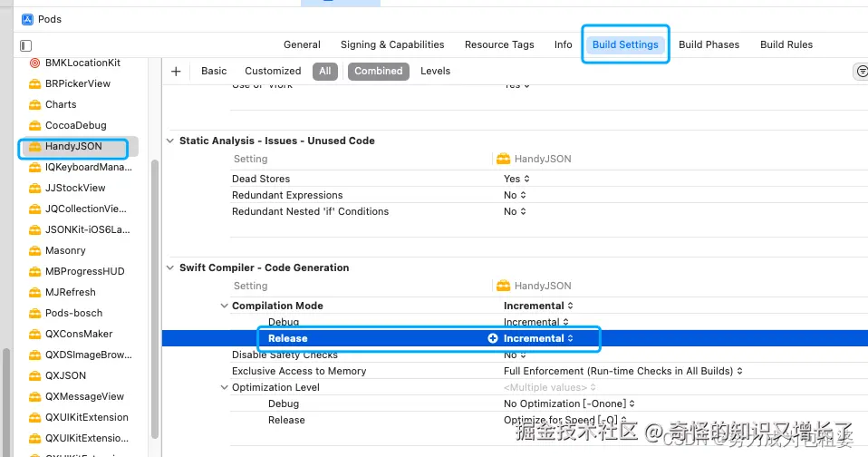The height and width of the screenshot is (457, 868).
Task: Switch to the Resource Tags tab
Action: [x=498, y=44]
